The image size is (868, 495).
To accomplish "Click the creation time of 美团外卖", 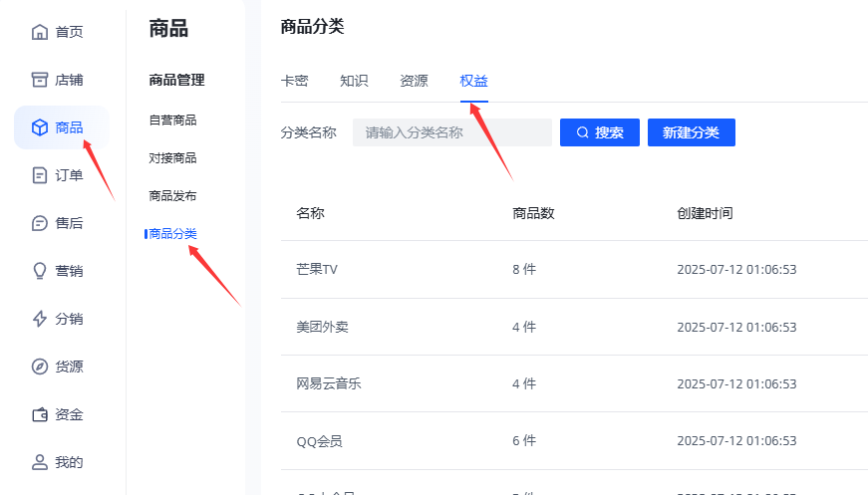I will (x=736, y=327).
